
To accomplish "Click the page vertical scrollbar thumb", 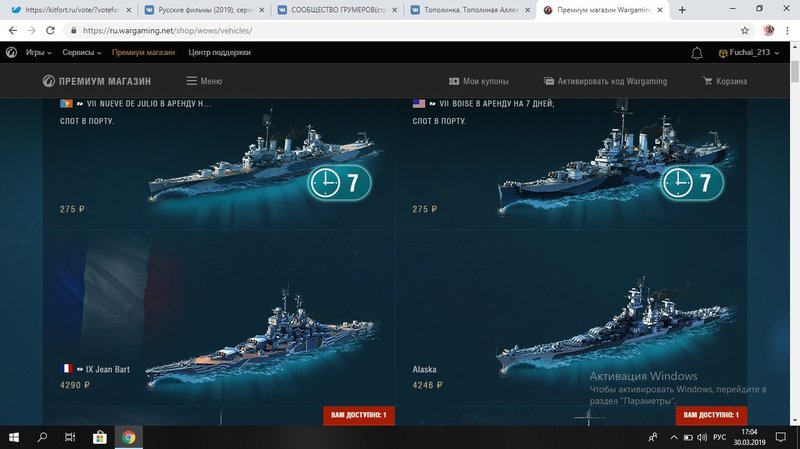I will click(x=795, y=71).
